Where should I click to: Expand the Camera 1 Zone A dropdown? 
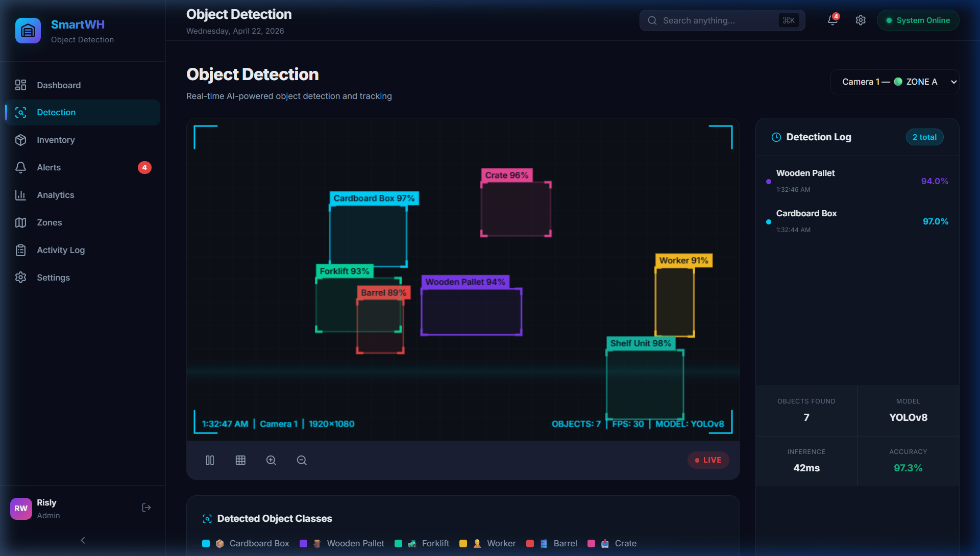[x=894, y=82]
